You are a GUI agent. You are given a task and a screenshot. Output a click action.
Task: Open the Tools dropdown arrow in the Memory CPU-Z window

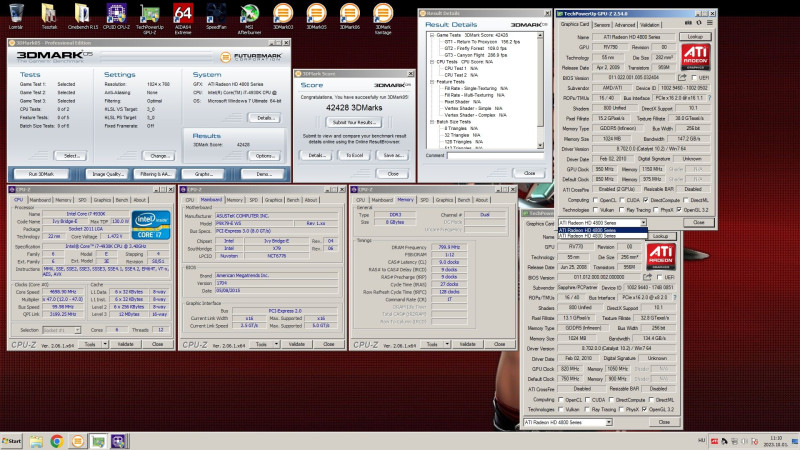pos(447,344)
